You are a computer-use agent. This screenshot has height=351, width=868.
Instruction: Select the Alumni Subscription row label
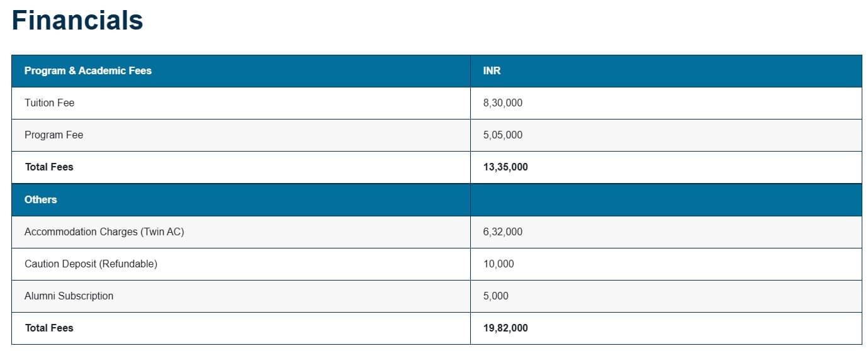click(69, 296)
